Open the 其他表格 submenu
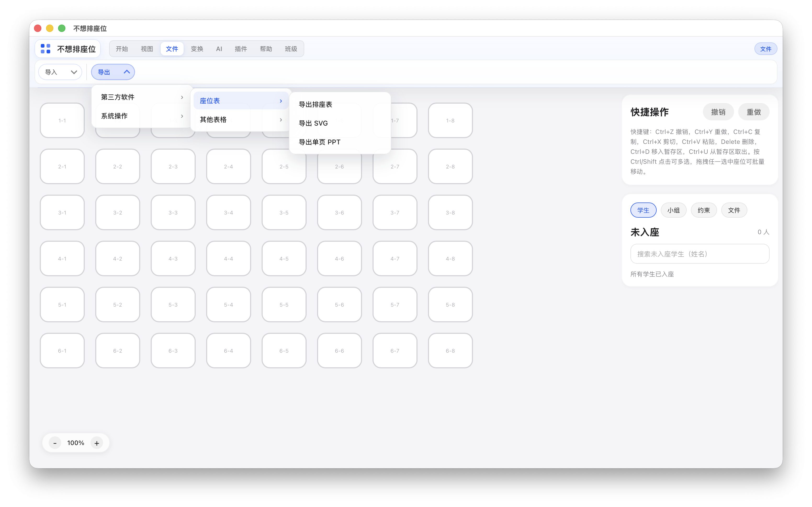The image size is (812, 507). click(241, 120)
